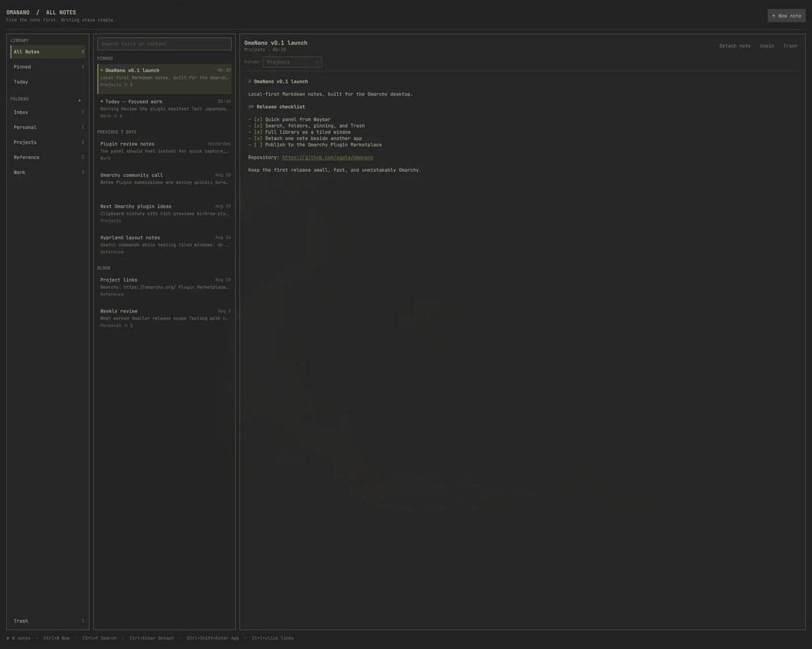Click Ctrl+F Search hint in status bar
This screenshot has height=649, width=812.
[99, 638]
